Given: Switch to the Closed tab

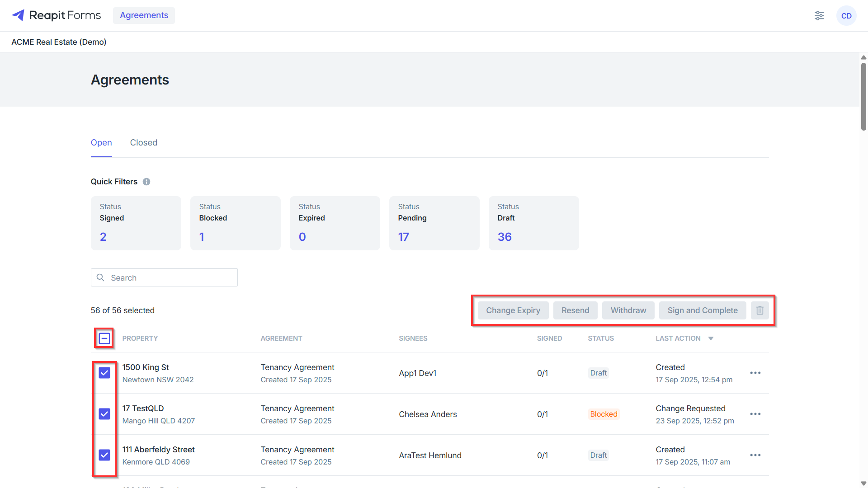Looking at the screenshot, I should click(x=144, y=143).
